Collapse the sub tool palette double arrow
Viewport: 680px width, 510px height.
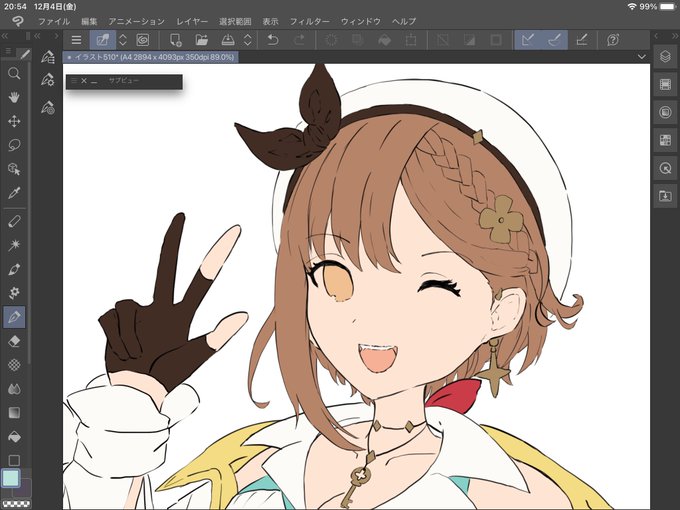point(37,36)
